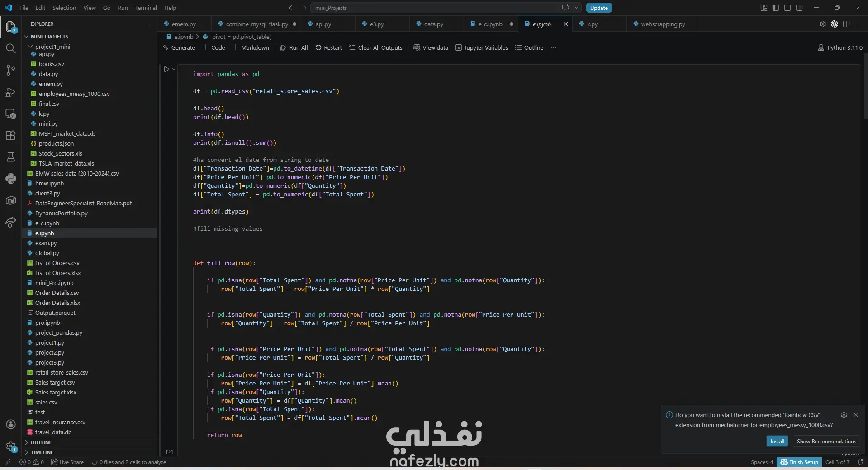Image resolution: width=868 pixels, height=470 pixels.
Task: Open the Selection menu
Action: tap(64, 8)
